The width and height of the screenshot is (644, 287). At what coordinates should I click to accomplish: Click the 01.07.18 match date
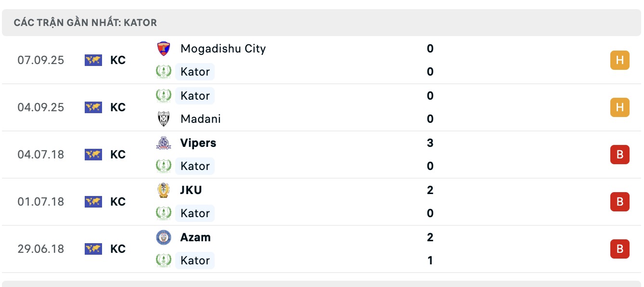click(40, 201)
